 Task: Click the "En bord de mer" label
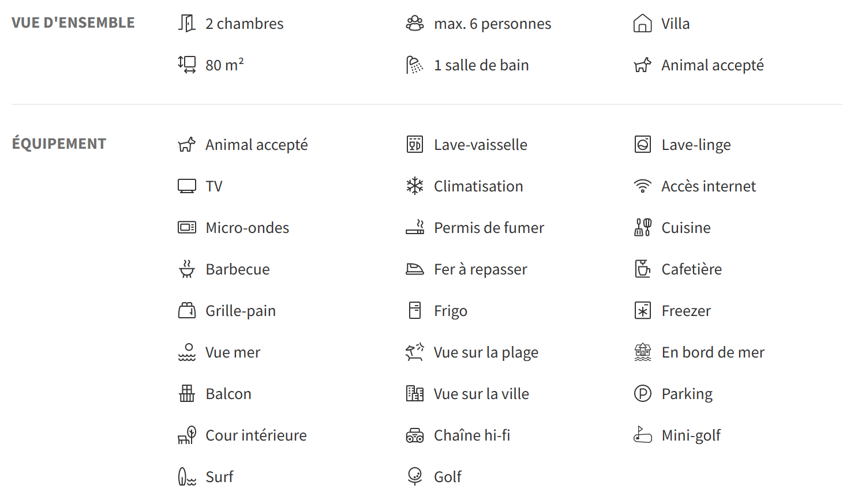click(713, 352)
